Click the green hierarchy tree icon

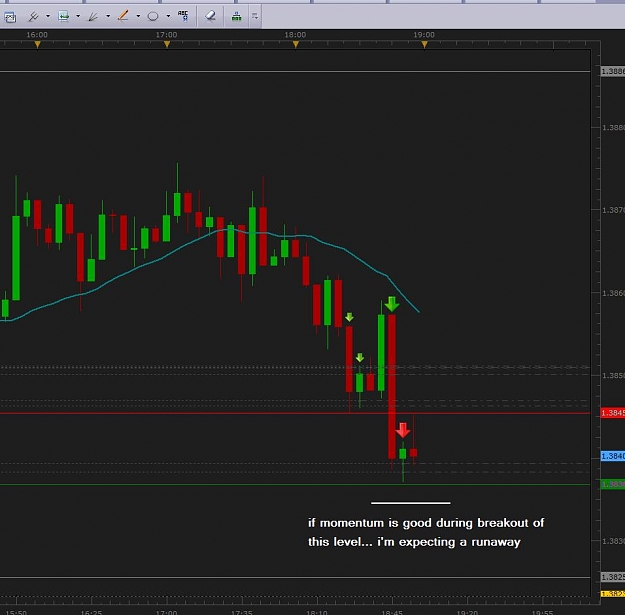[237, 16]
